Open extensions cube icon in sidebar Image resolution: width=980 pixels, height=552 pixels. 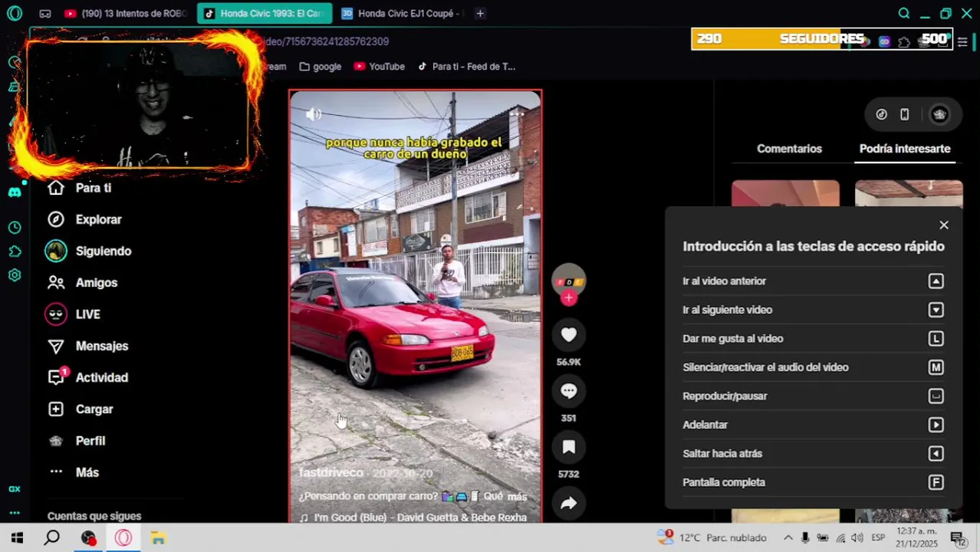[14, 251]
